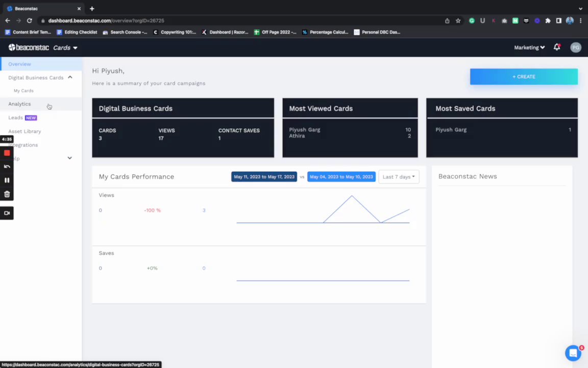Click the Views line chart

[323, 209]
